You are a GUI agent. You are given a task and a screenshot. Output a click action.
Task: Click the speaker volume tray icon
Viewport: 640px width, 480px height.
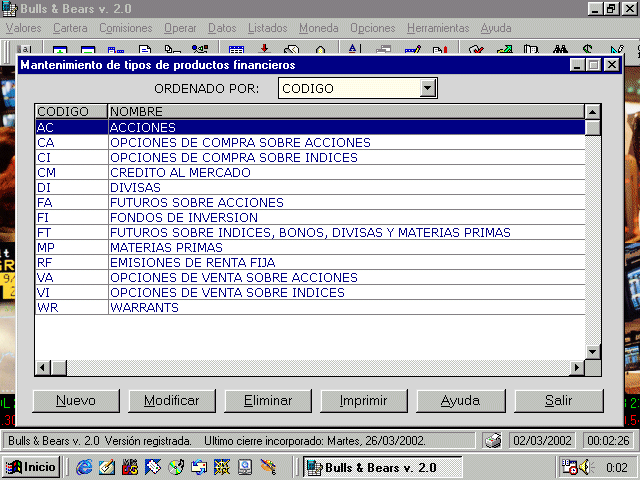[x=586, y=467]
